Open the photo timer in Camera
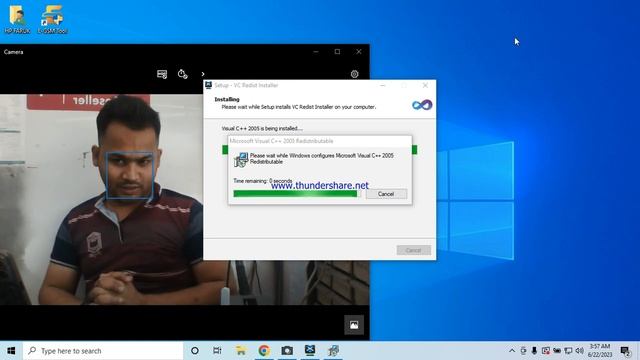Image resolution: width=640 pixels, height=360 pixels. click(x=182, y=74)
